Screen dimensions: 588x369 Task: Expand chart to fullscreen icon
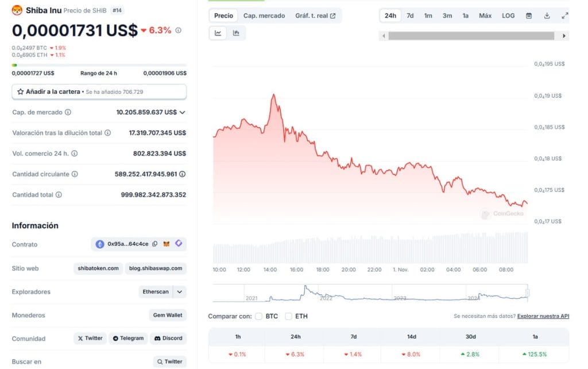(565, 16)
